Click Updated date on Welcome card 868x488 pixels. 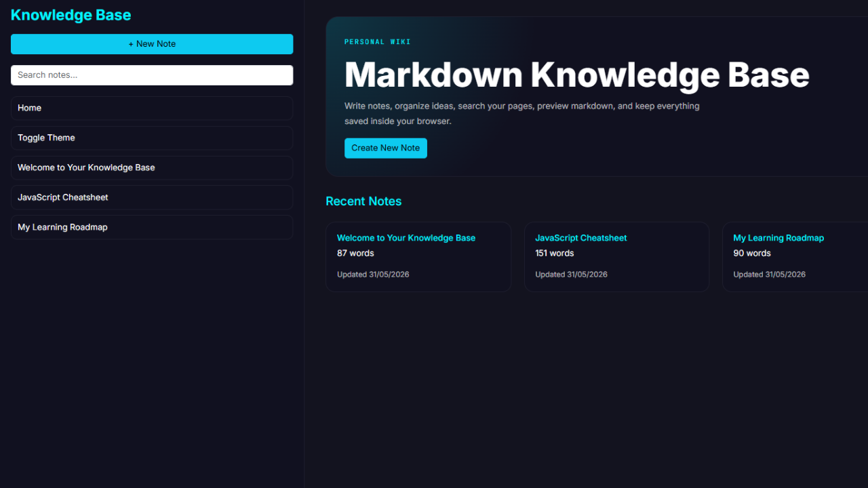[373, 274]
